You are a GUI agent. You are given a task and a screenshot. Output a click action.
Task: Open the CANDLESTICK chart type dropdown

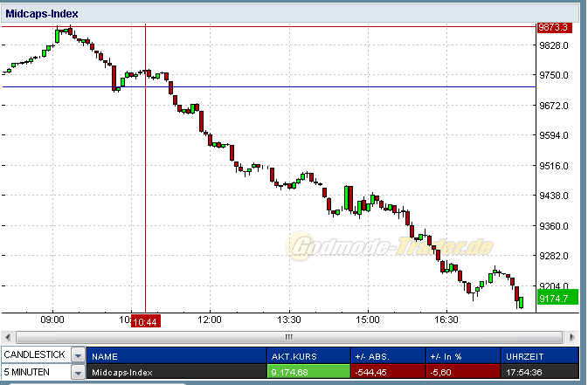(78, 354)
